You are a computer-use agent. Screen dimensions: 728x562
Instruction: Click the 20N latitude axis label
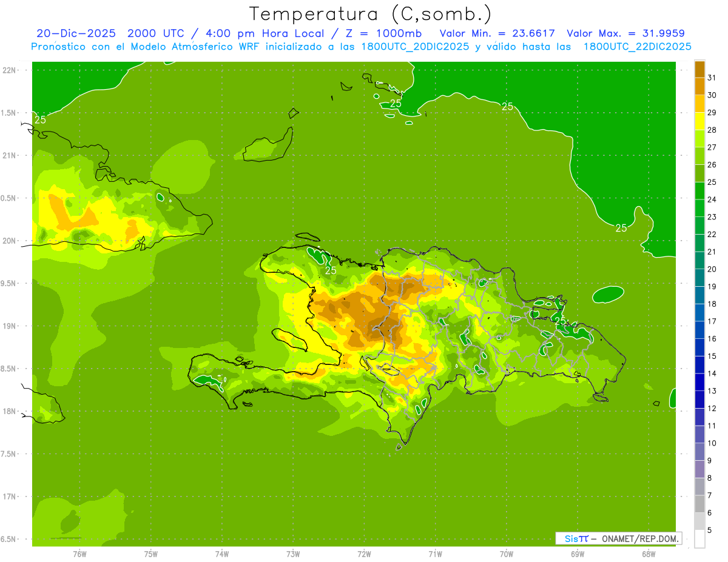point(10,241)
